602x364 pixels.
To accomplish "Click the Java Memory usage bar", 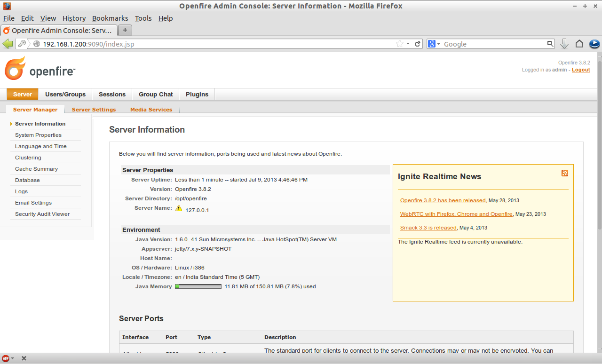I will coord(198,286).
